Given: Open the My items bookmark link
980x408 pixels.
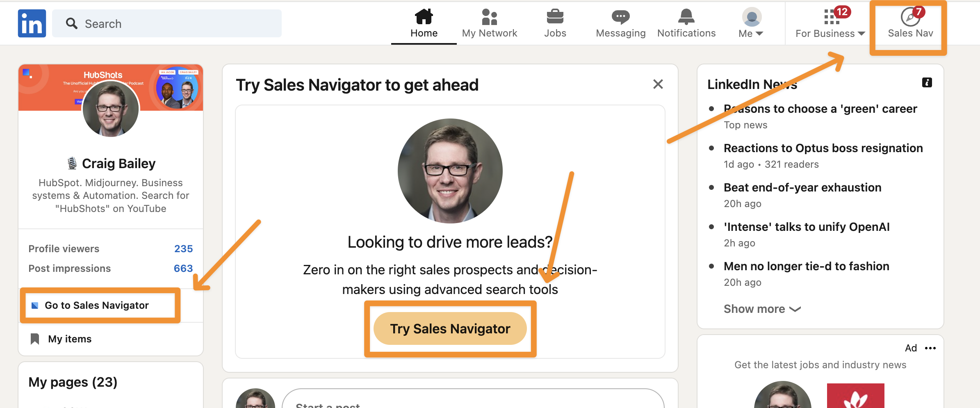Looking at the screenshot, I should click(x=70, y=339).
